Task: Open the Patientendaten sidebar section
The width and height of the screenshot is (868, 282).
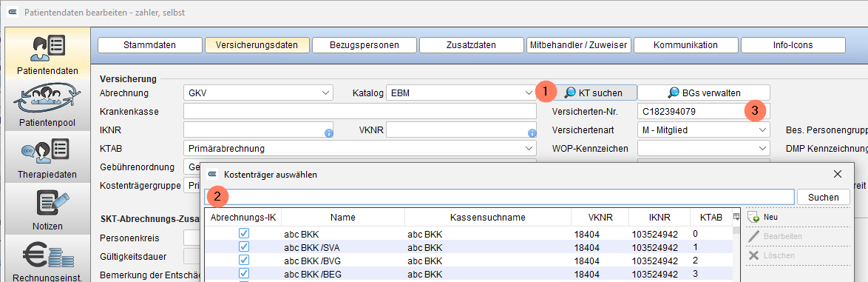Action: [x=47, y=54]
